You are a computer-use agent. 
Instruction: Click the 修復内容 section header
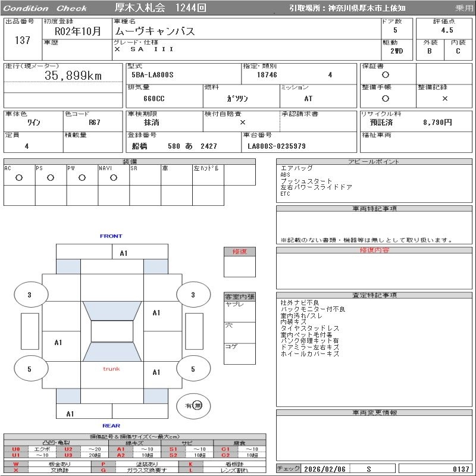[x=374, y=250]
